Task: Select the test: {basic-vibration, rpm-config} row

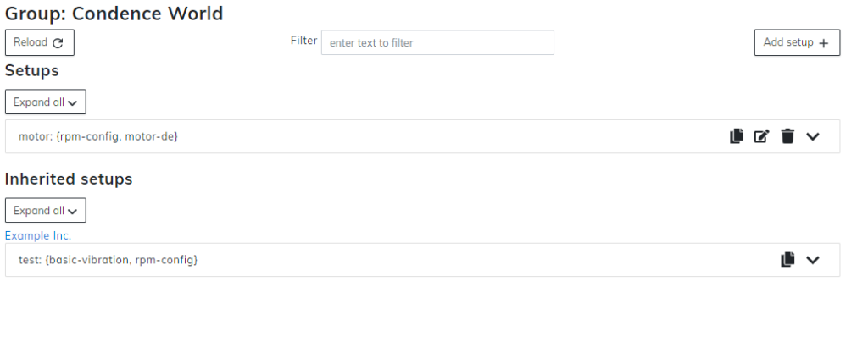Action: [x=422, y=260]
